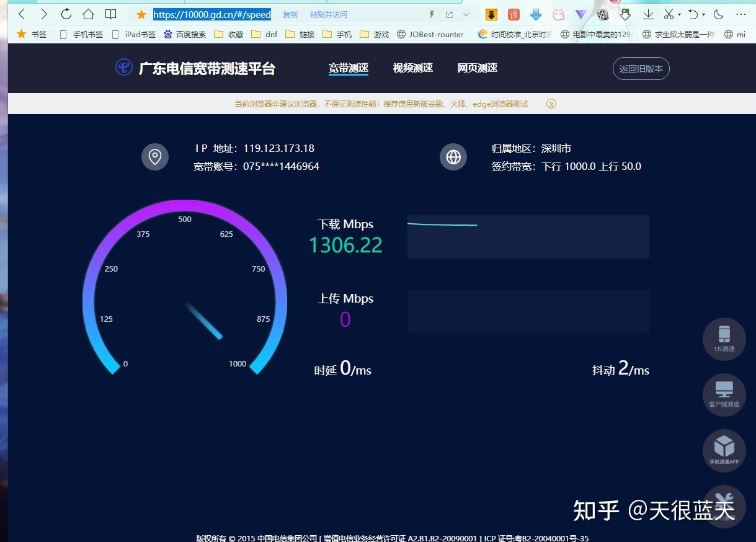Click the address bar URL field

coord(212,14)
